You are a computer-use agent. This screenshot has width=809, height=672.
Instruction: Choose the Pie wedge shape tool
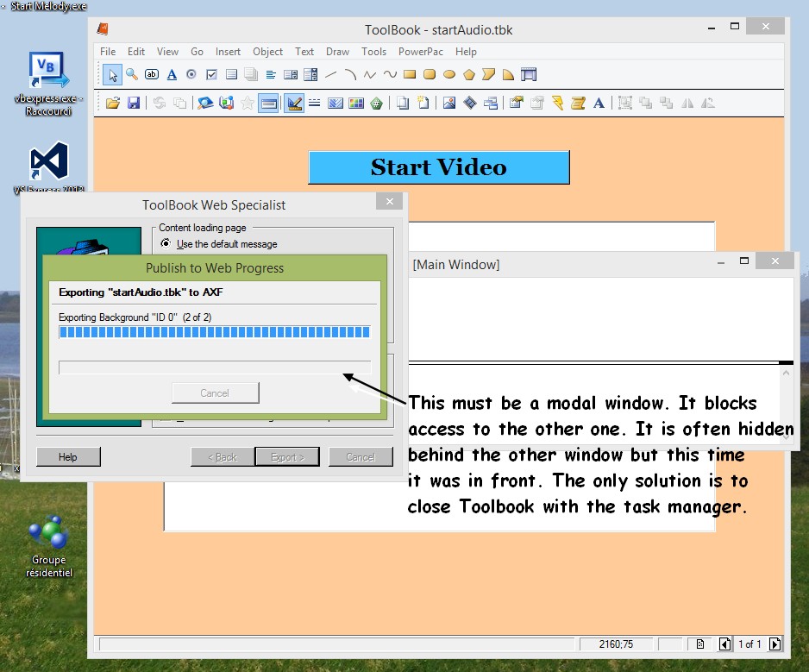pos(508,75)
